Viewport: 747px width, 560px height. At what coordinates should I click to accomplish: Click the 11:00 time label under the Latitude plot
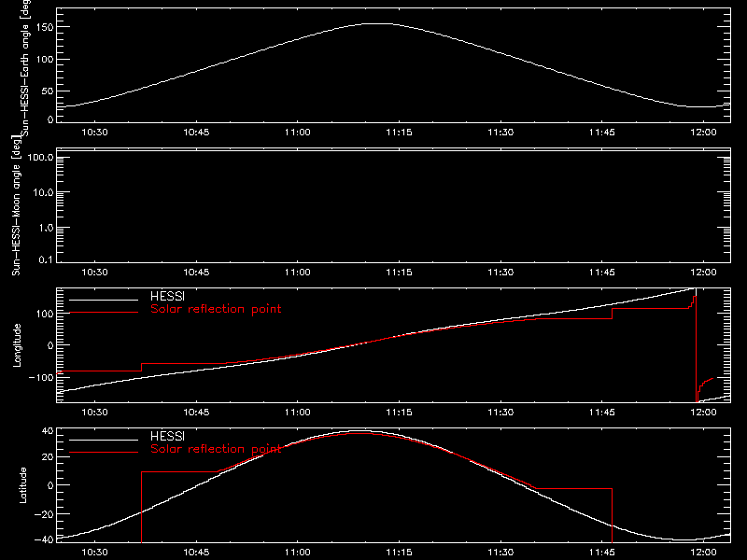coord(298,553)
